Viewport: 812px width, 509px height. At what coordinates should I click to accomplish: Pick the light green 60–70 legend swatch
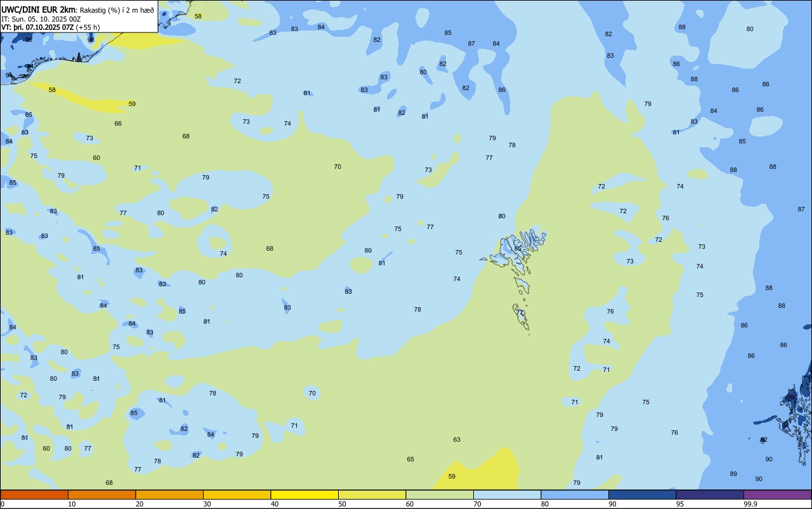point(440,494)
